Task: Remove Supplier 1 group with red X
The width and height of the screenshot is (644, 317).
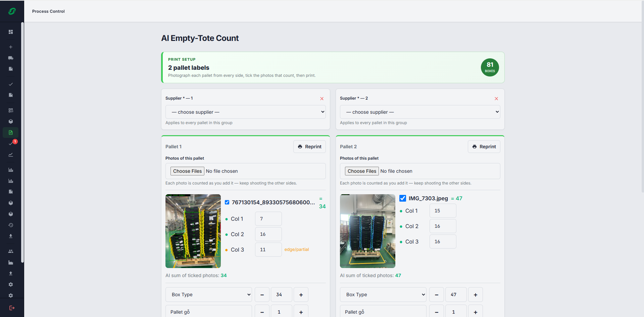Action: [322, 99]
